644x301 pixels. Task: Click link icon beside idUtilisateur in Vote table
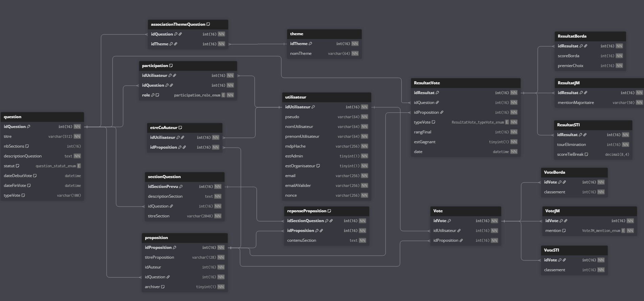459,231
